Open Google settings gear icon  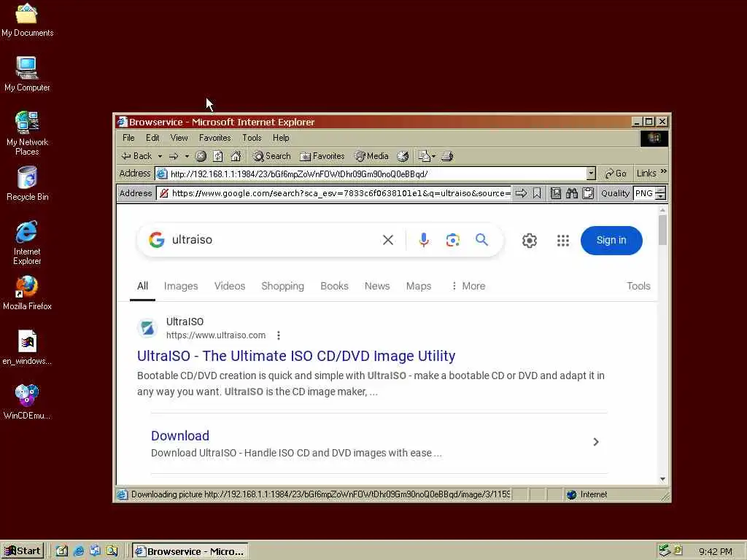[x=530, y=241]
